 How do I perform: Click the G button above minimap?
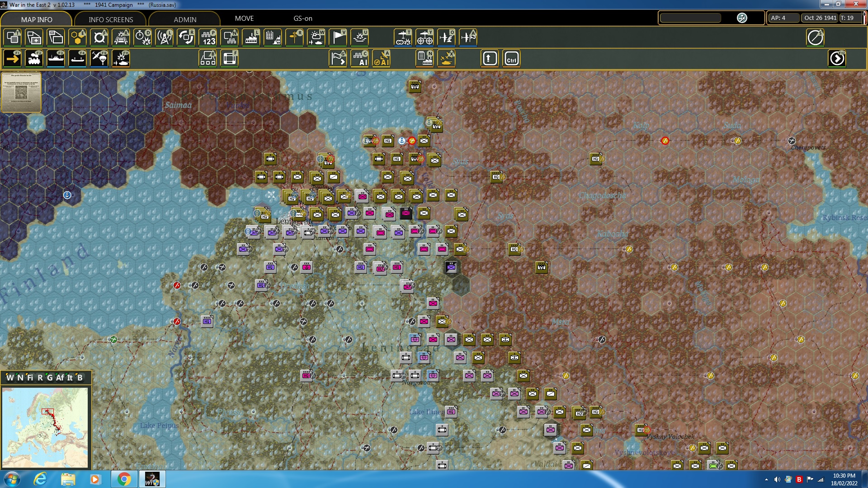[x=50, y=378]
